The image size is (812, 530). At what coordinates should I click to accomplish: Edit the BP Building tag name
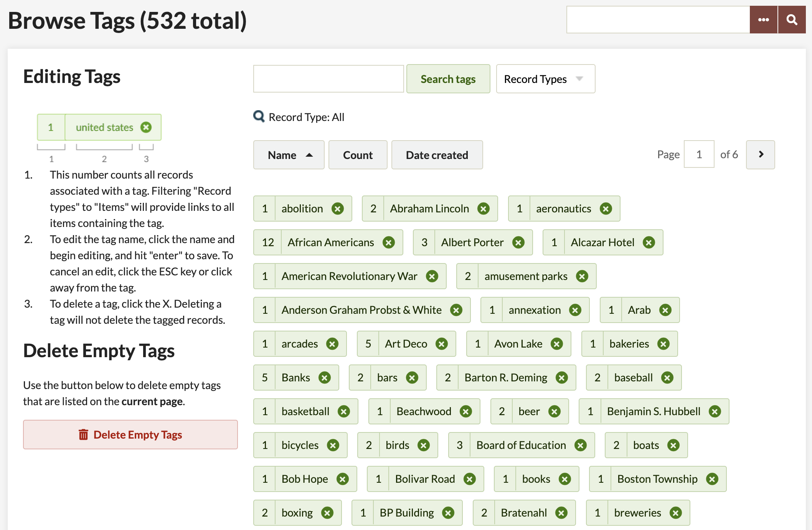click(407, 513)
